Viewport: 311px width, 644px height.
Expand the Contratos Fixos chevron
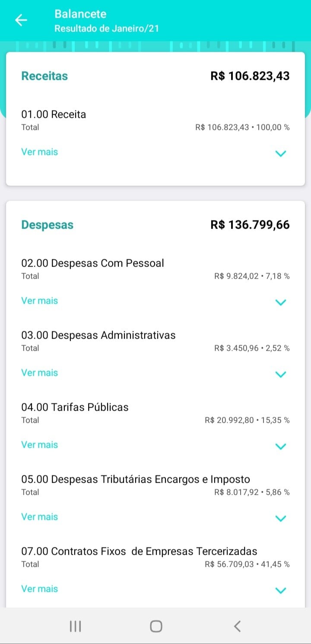coord(281,590)
